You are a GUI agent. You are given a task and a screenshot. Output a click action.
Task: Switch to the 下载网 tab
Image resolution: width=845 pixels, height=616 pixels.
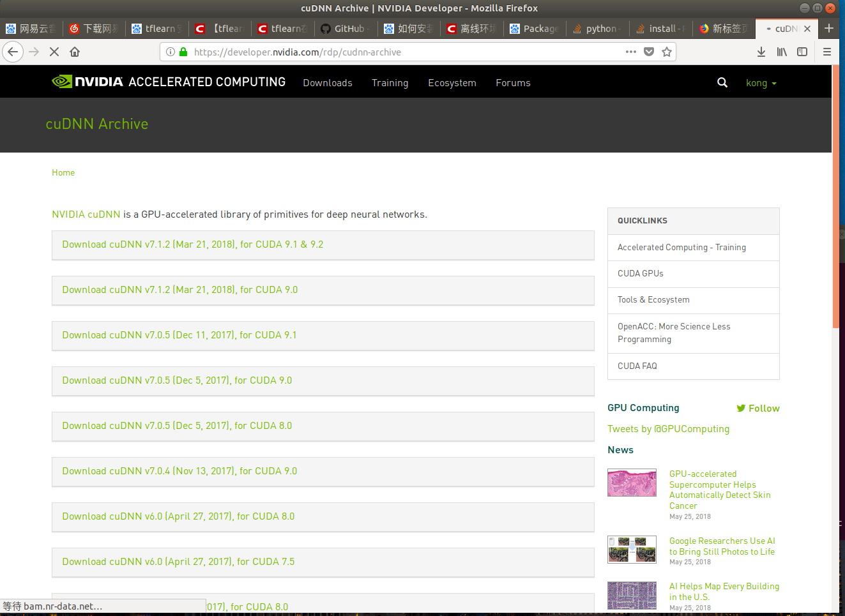pos(94,29)
